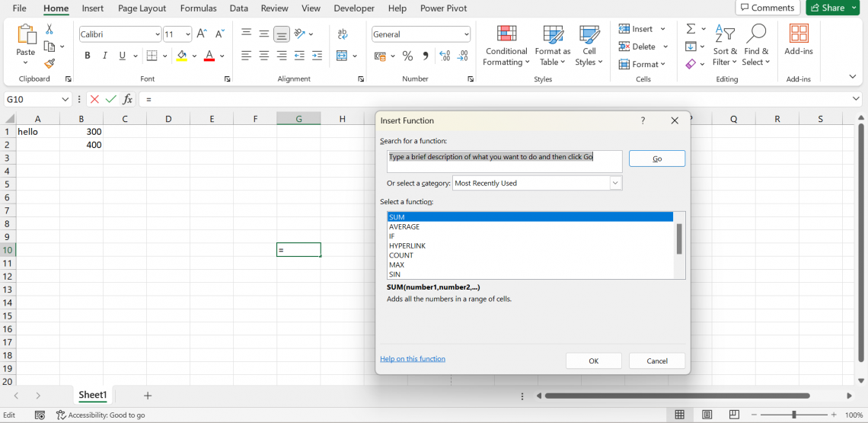Select AVERAGE in the function list
The image size is (868, 423).
coord(404,226)
